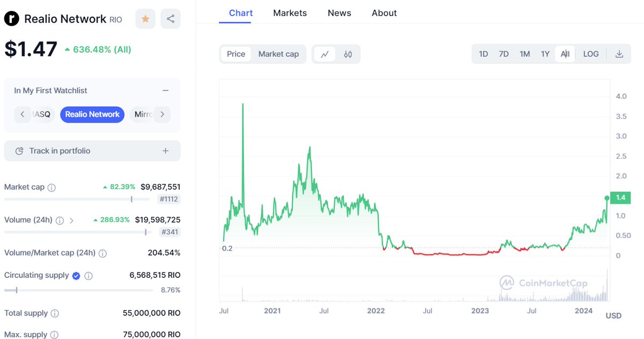Click the Market cap progress bar
644x339 pixels.
[77, 199]
